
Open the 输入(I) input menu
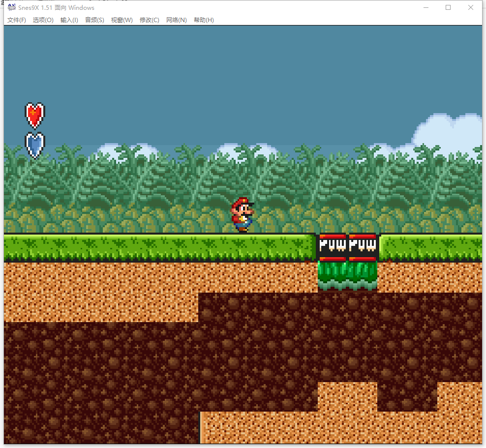tap(69, 20)
